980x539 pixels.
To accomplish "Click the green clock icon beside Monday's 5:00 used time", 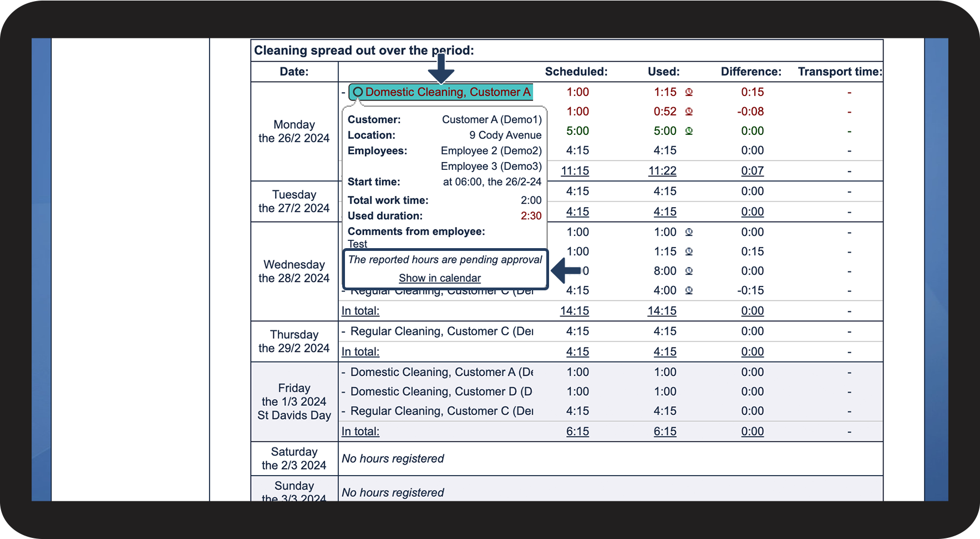I will tap(689, 131).
